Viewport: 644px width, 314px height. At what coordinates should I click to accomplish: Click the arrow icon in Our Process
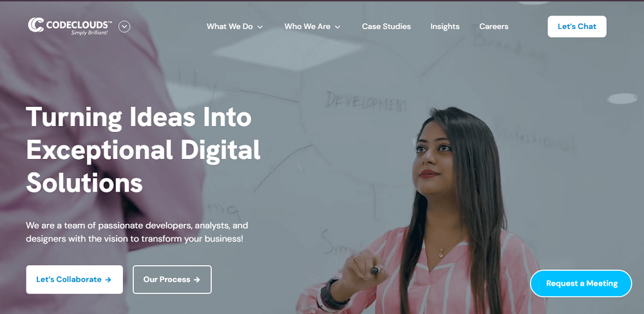(x=197, y=279)
